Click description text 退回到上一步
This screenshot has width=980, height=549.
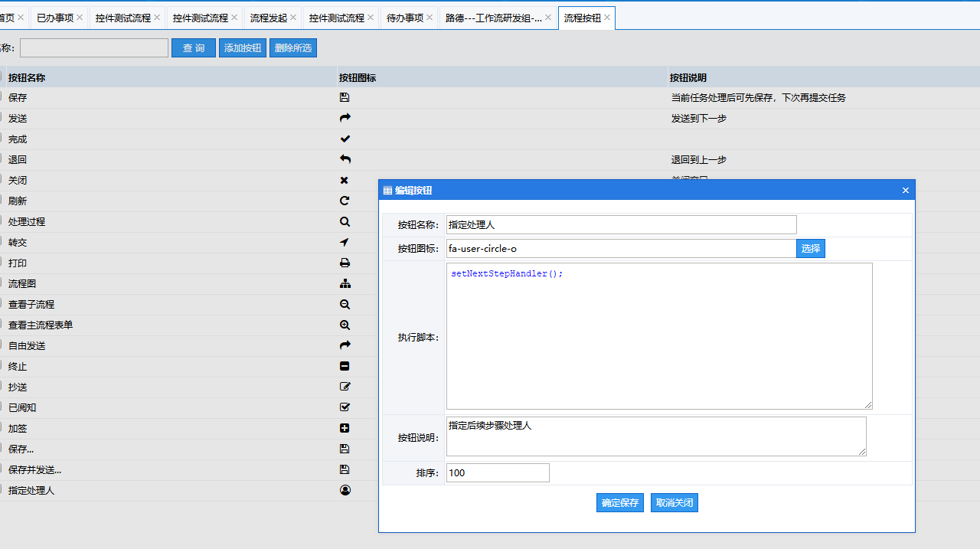pos(699,160)
